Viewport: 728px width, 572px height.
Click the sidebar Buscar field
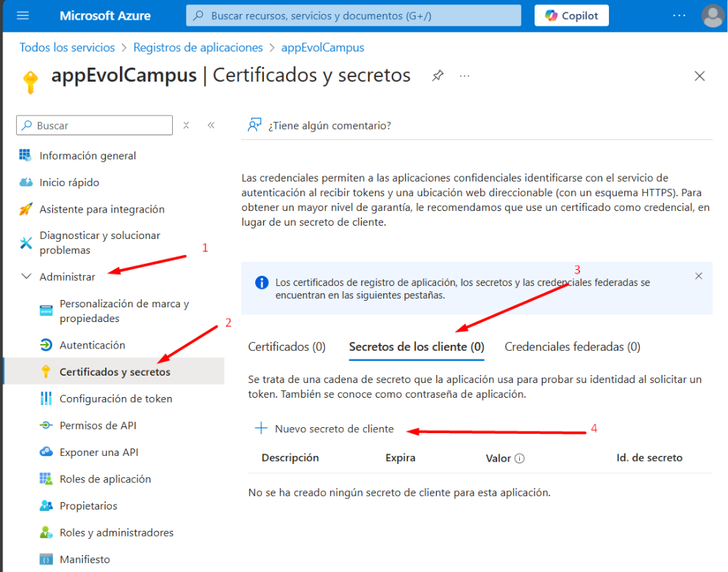point(94,126)
